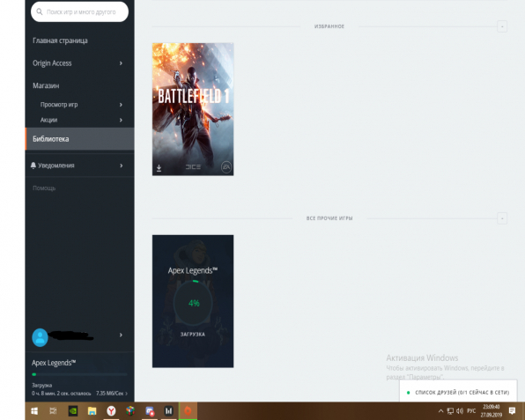Collapse the Все прочие игры section
The width and height of the screenshot is (525, 420).
pos(502,218)
